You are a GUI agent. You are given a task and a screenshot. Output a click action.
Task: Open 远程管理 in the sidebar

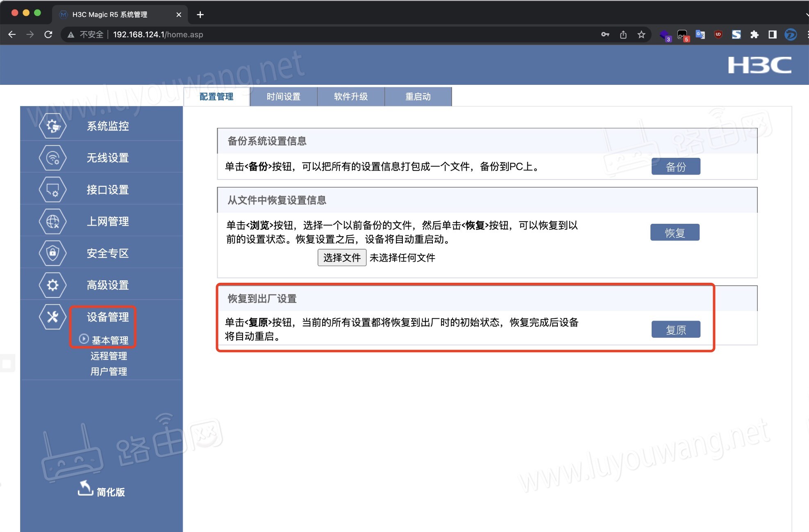108,356
